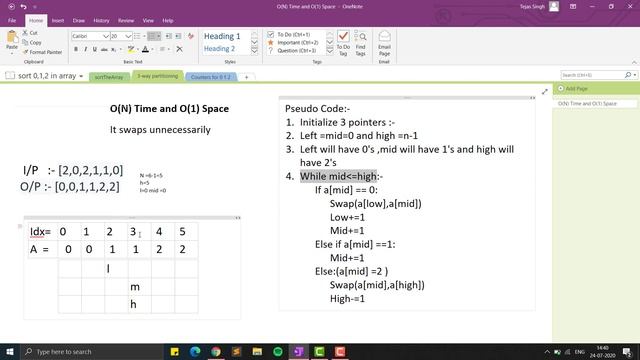Switch to the Draw ribbon tab

(x=79, y=20)
